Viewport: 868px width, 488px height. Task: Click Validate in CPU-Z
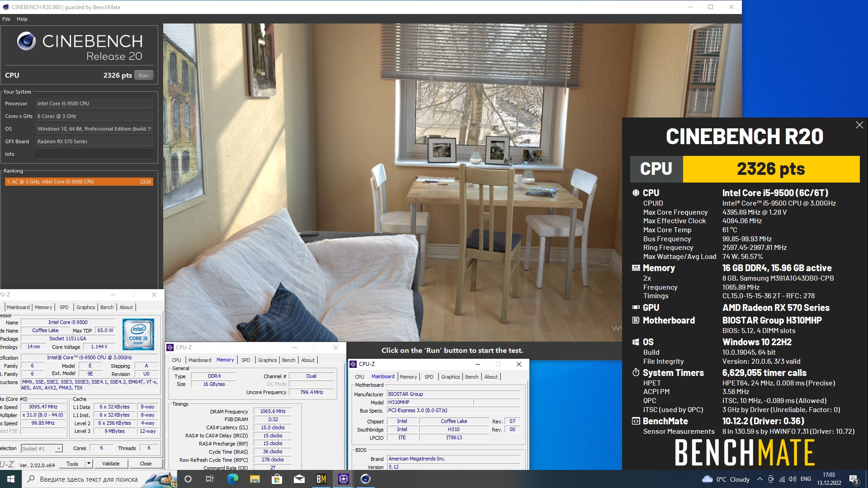[x=111, y=464]
